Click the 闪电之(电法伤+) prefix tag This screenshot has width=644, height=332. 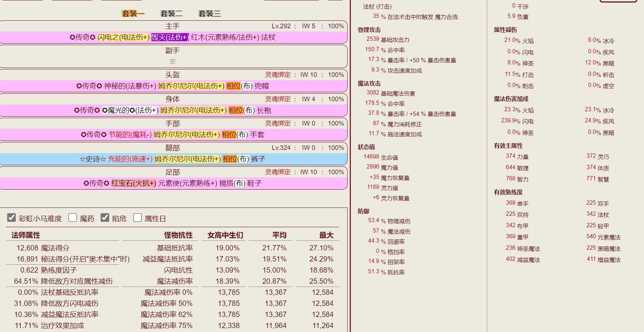(124, 37)
